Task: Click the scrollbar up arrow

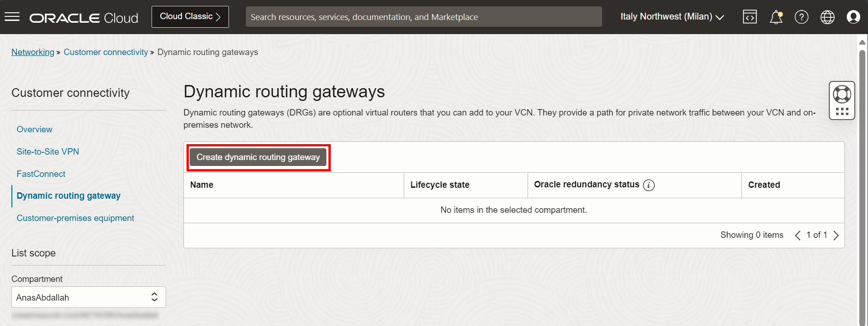Action: (x=862, y=42)
